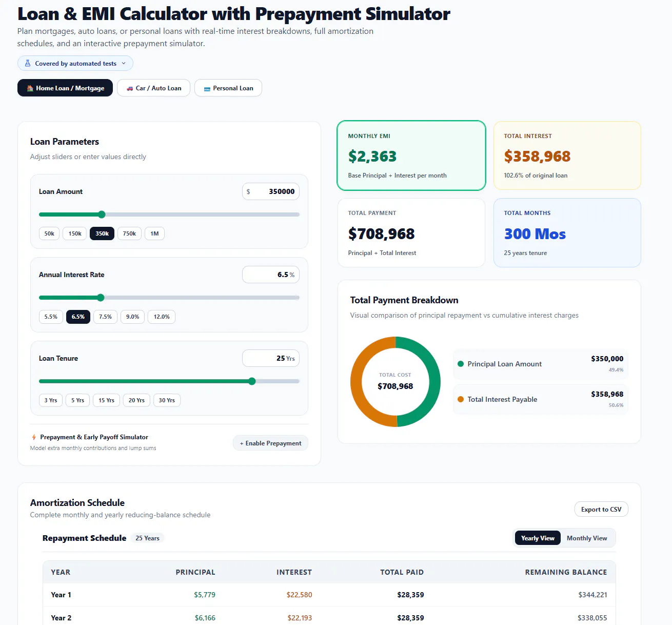
Task: Focus the Annual Interest Rate input field
Action: point(271,275)
